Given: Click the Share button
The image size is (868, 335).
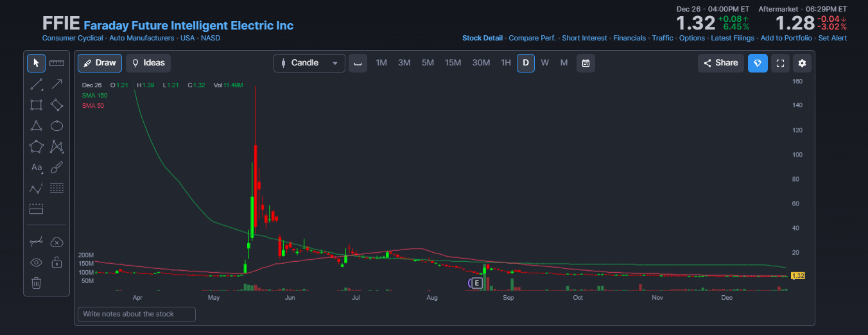Looking at the screenshot, I should point(721,63).
